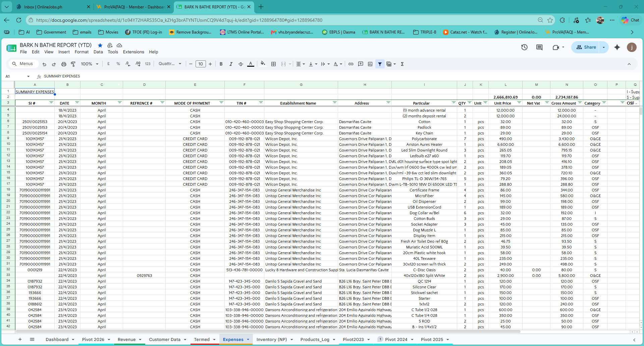This screenshot has height=346, width=644.
Task: Format cells as currency (£)
Action: tap(108, 64)
